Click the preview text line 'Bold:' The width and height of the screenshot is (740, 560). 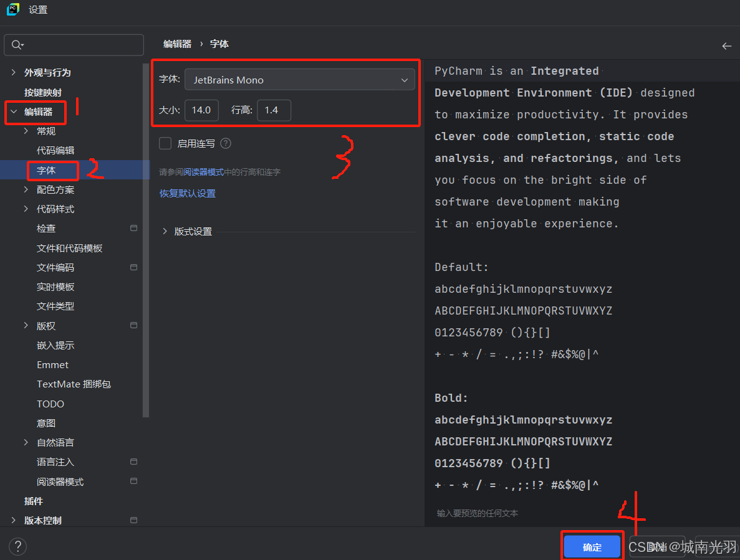click(451, 398)
